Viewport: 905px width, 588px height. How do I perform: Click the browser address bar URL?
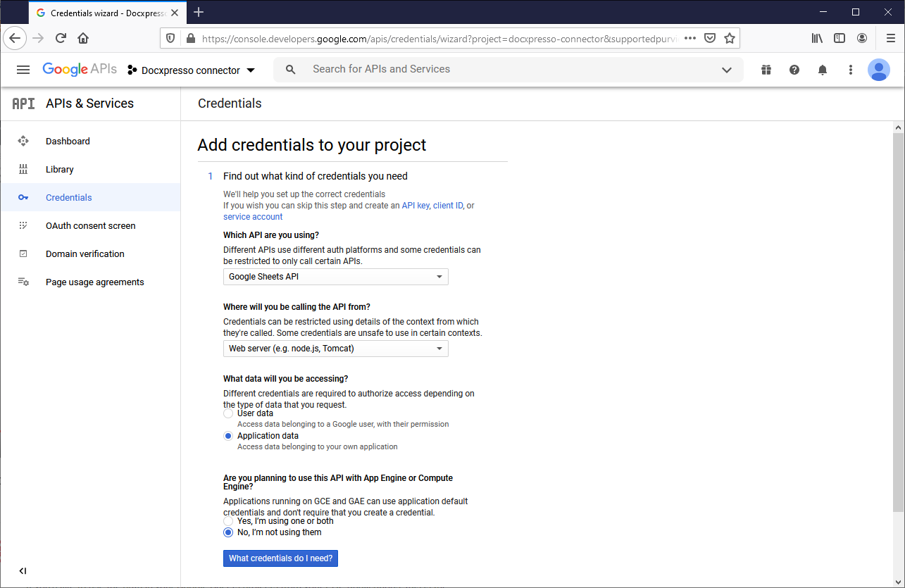point(439,39)
